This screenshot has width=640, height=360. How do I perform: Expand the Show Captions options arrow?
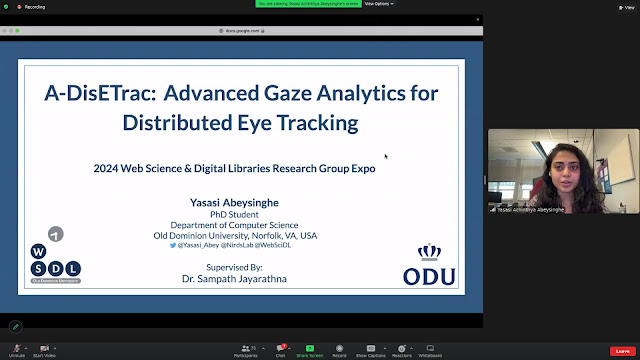point(385,348)
